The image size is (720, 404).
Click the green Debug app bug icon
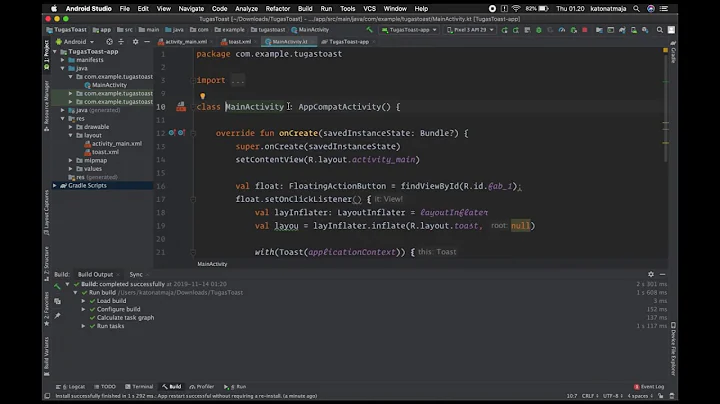pos(539,30)
